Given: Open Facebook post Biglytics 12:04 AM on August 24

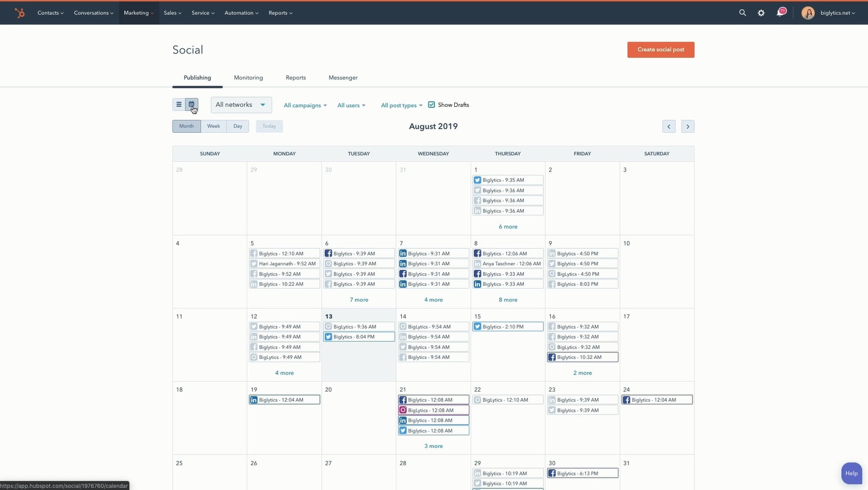Looking at the screenshot, I should click(657, 400).
